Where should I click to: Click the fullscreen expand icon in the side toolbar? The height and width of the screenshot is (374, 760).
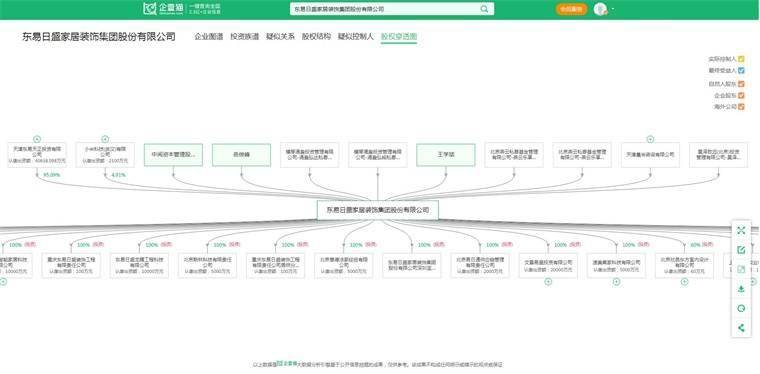coord(741,231)
